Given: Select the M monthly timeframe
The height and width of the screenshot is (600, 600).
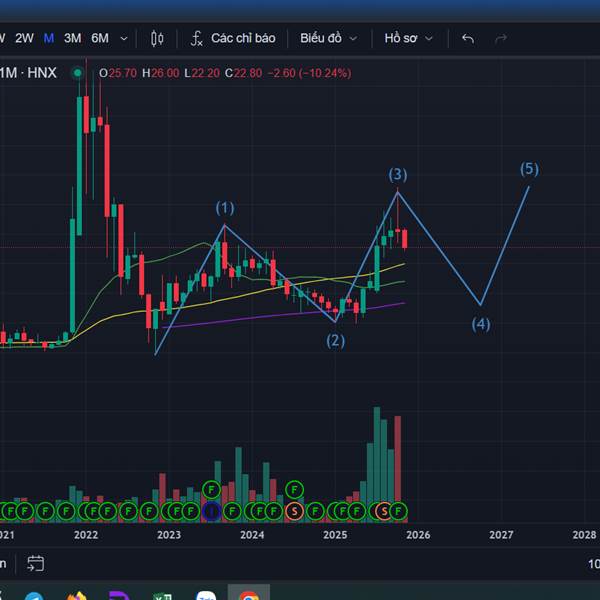Looking at the screenshot, I should point(49,38).
